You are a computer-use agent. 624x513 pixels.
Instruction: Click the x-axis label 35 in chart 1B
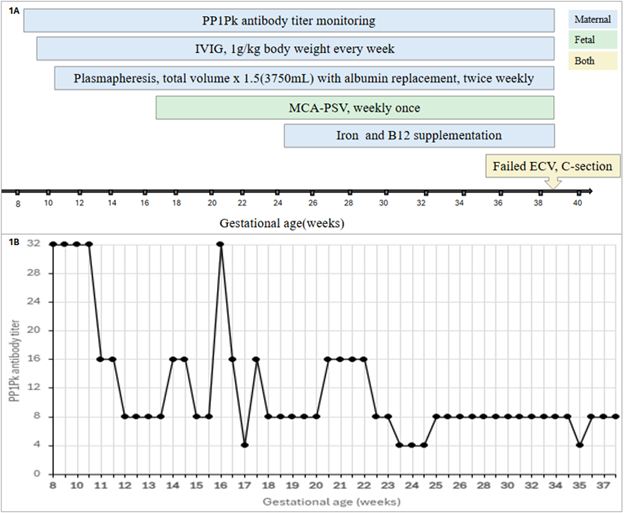(579, 486)
